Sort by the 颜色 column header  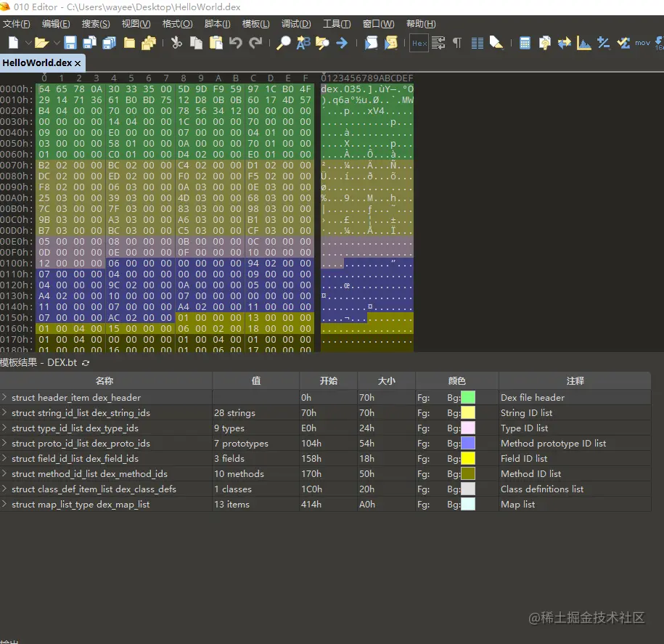click(457, 380)
